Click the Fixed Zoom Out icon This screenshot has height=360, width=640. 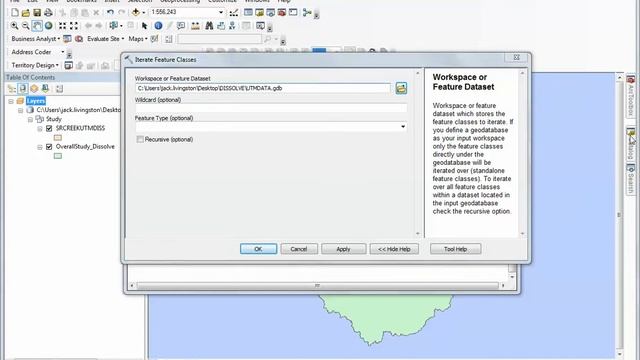point(73,26)
